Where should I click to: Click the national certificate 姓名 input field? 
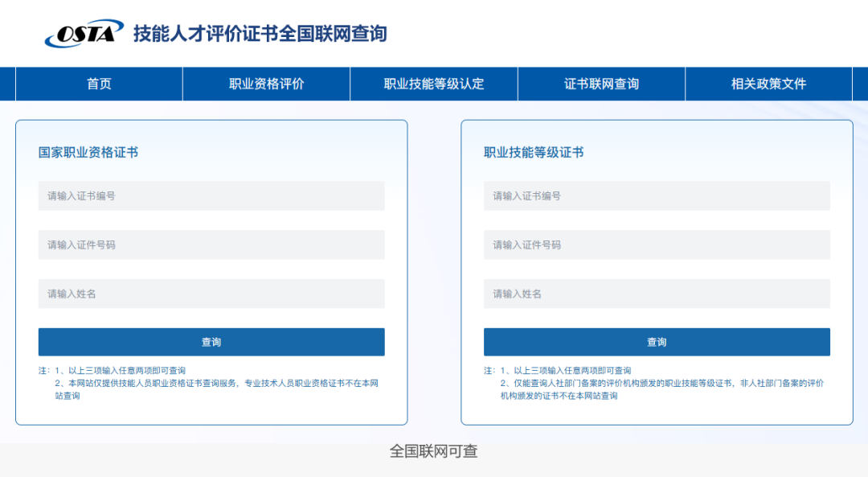click(211, 294)
